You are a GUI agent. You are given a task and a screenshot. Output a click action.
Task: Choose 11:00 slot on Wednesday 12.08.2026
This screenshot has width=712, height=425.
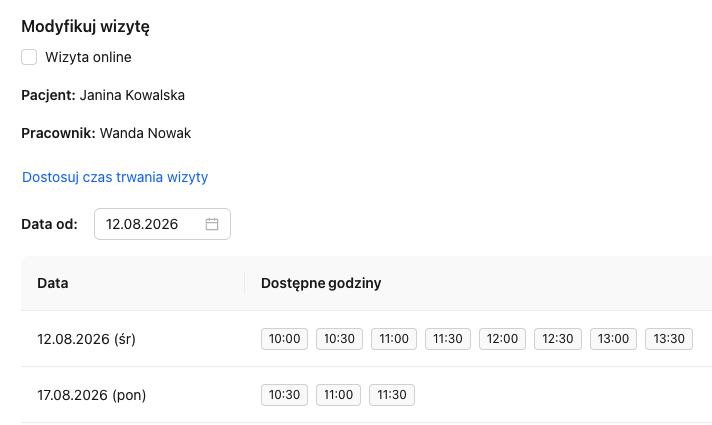(x=394, y=339)
